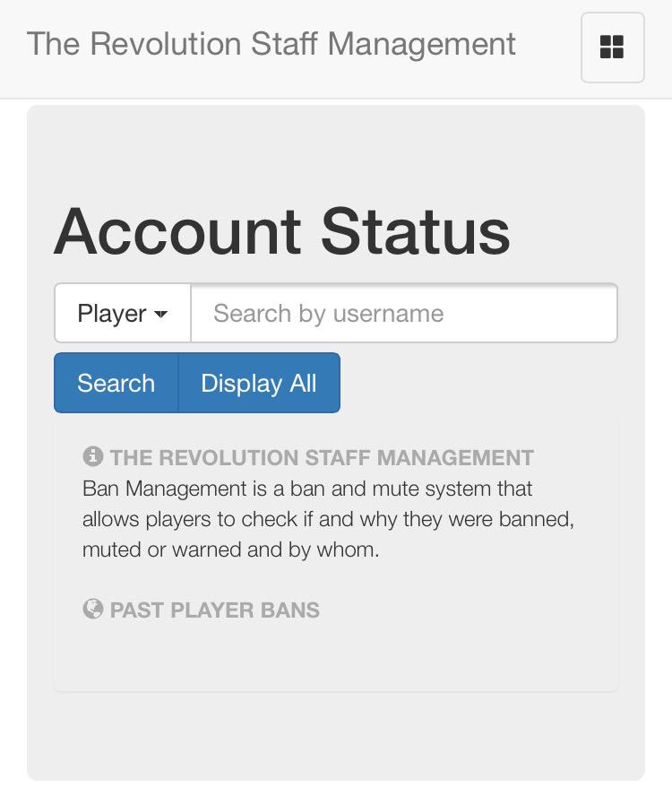Click the Display All button
This screenshot has width=672, height=796.
point(259,383)
